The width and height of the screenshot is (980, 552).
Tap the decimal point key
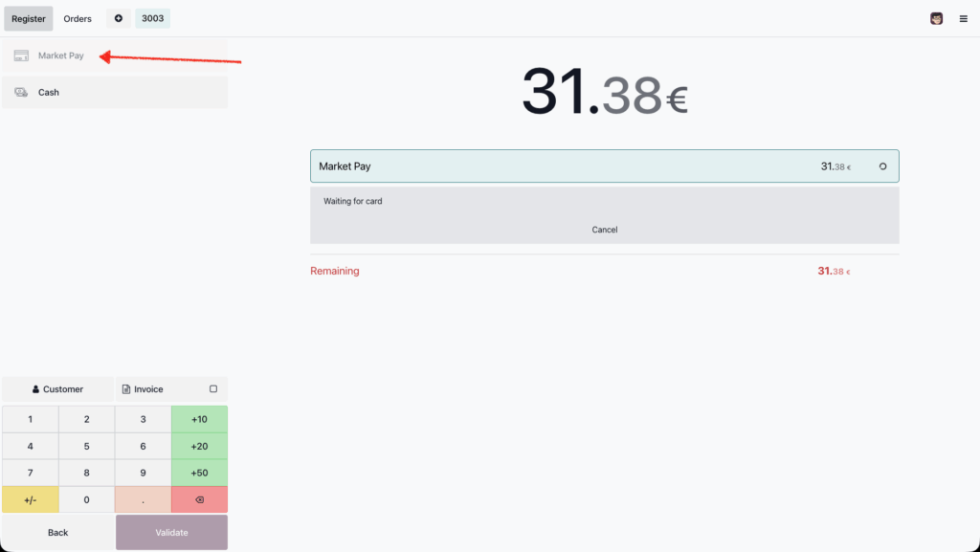pyautogui.click(x=144, y=499)
